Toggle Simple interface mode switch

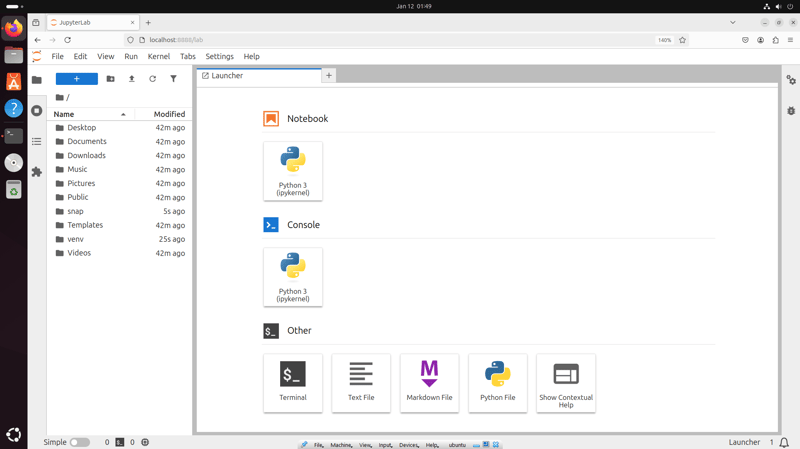pyautogui.click(x=79, y=442)
